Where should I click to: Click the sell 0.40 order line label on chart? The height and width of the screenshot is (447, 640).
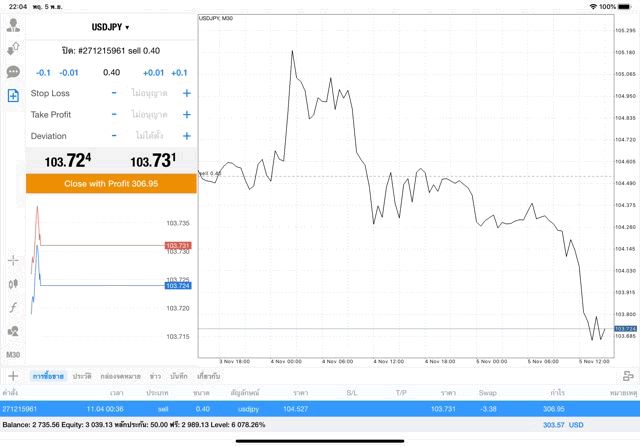coord(210,173)
